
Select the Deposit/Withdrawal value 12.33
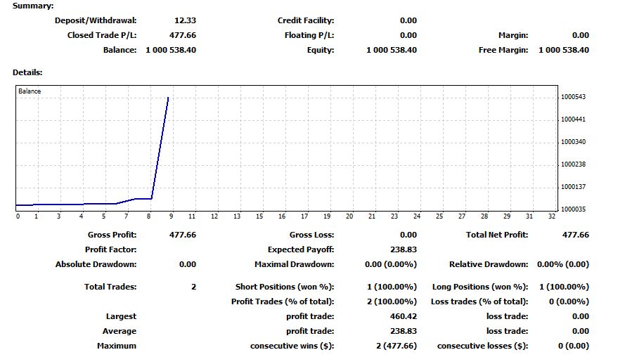(x=185, y=20)
